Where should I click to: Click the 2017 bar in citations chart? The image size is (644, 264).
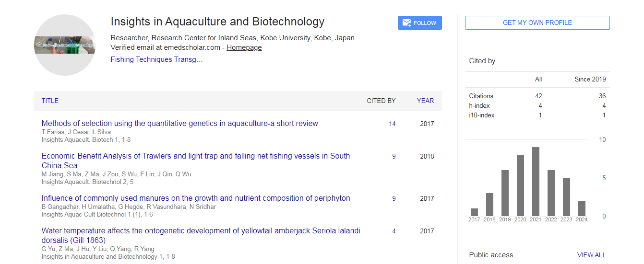pos(474,212)
